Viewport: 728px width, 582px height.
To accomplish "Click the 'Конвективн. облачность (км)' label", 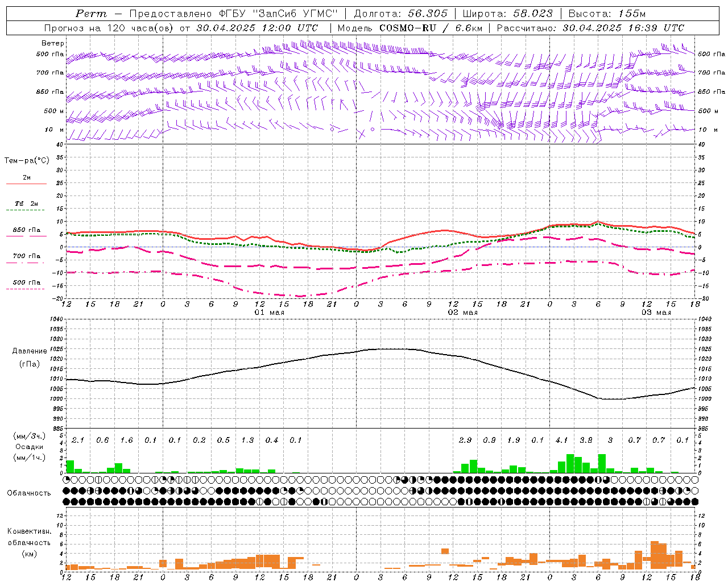I will point(29,542).
